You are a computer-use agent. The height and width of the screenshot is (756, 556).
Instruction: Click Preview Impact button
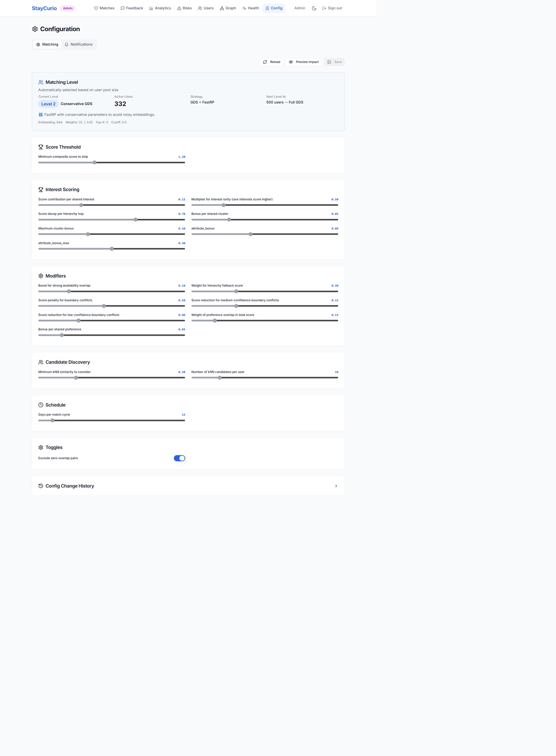click(x=304, y=62)
